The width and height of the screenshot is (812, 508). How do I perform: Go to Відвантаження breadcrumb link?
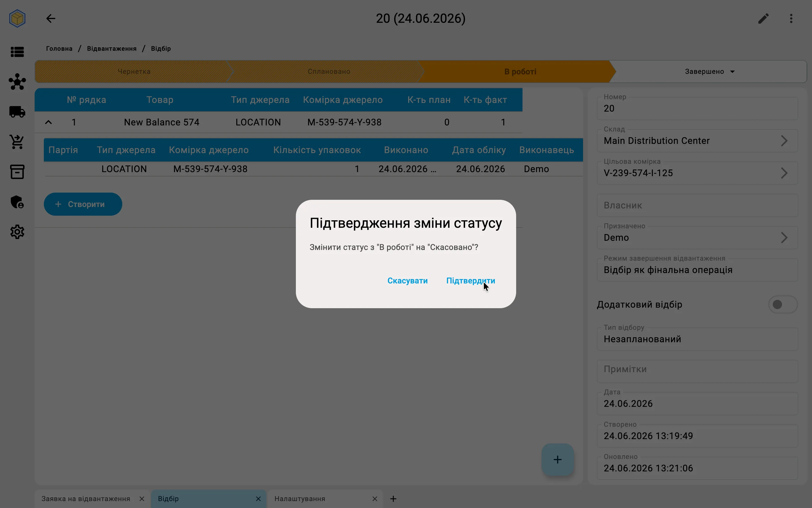click(112, 49)
